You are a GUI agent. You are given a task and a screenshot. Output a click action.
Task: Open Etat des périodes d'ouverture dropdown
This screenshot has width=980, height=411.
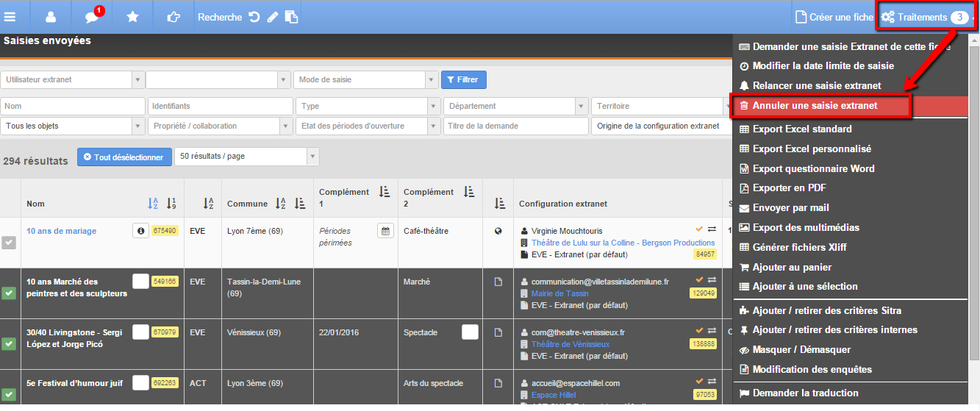(x=368, y=126)
